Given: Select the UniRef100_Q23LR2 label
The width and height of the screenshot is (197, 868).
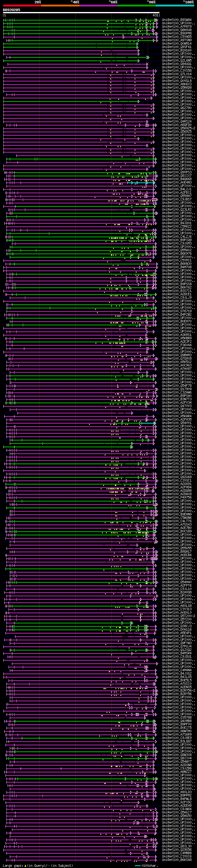Looking at the screenshot, I should 177,210.
